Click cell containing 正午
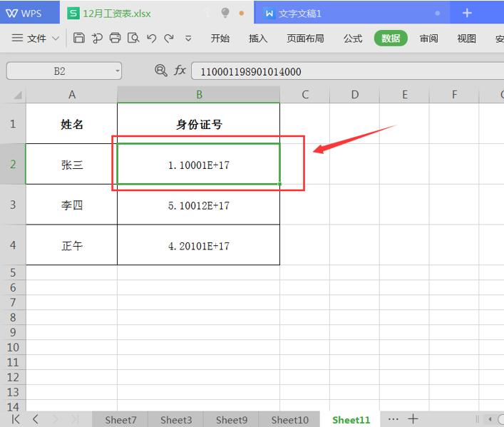This screenshot has height=427, width=504. tap(72, 245)
